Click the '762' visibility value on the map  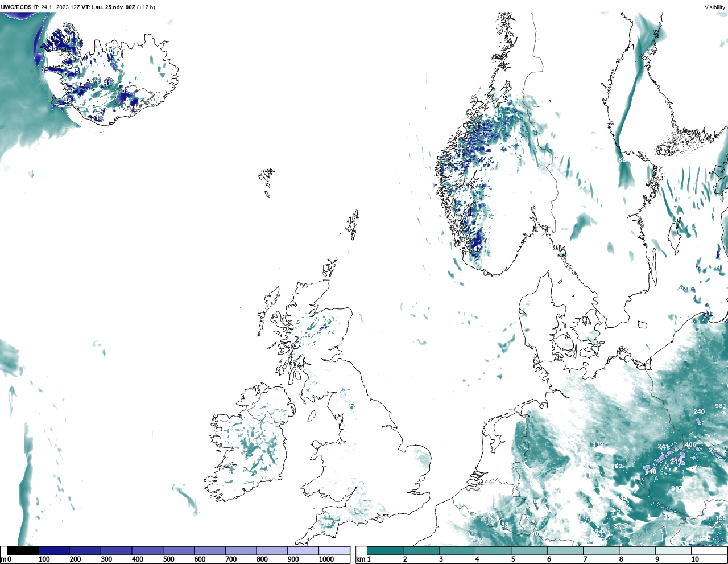[x=617, y=466]
